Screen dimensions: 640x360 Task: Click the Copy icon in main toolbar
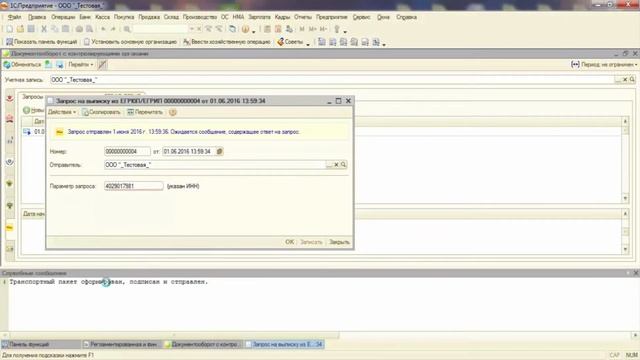coord(55,29)
